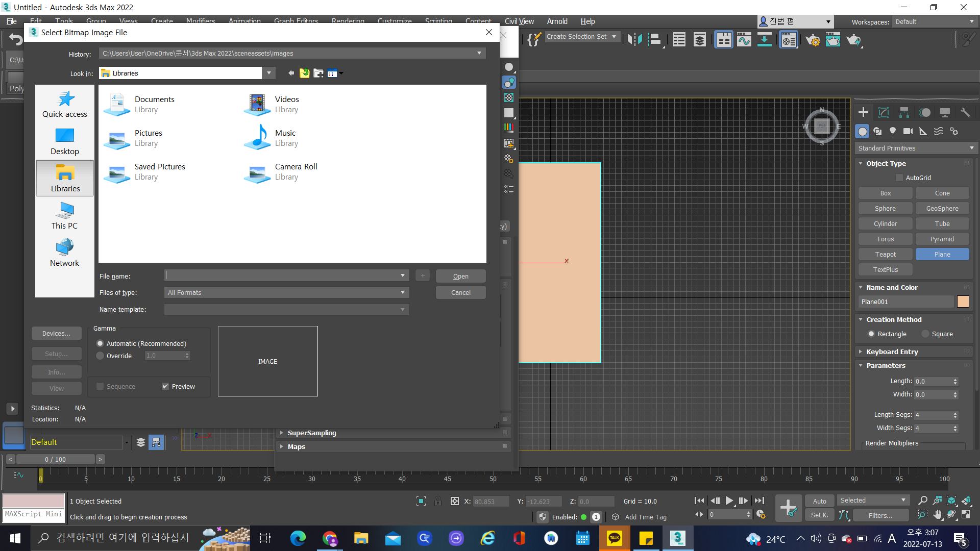The height and width of the screenshot is (551, 980).
Task: Expand the Keyboard Entry rollout
Action: [x=892, y=352]
